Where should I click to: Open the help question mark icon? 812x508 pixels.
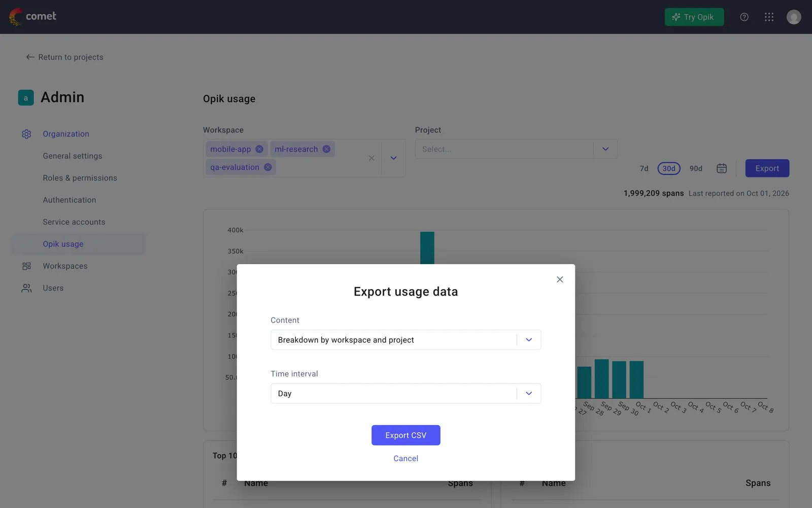744,17
